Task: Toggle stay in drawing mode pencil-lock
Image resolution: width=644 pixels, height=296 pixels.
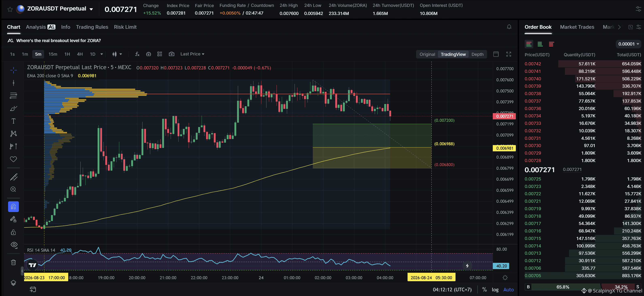Action: (x=14, y=219)
